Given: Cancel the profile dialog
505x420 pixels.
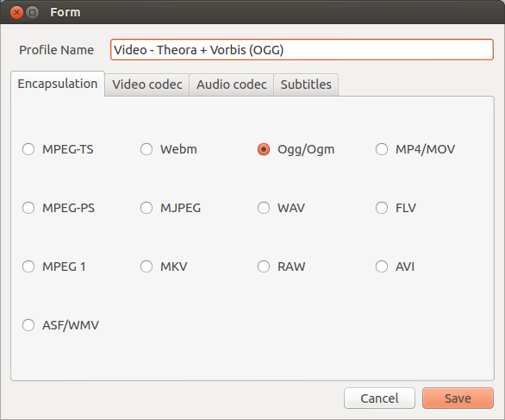Looking at the screenshot, I should (379, 398).
